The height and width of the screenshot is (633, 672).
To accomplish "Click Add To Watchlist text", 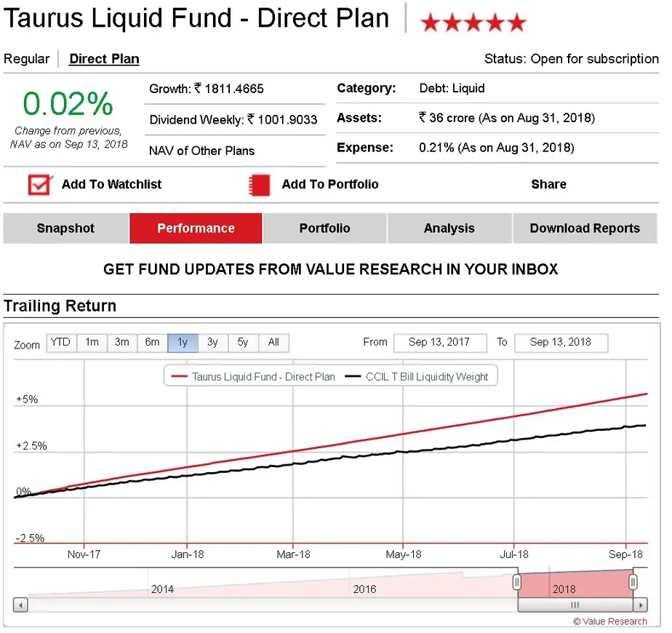I will (x=111, y=184).
